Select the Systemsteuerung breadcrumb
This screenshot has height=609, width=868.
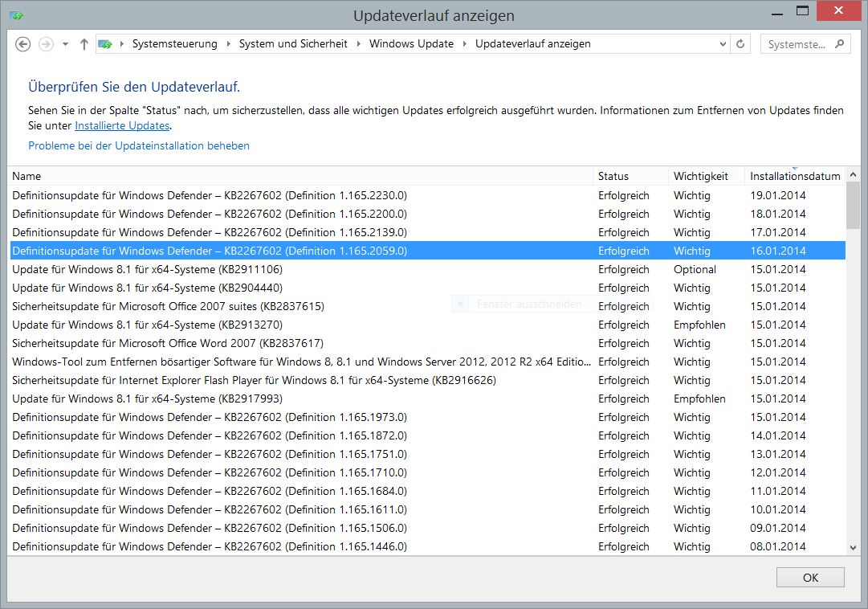coord(174,43)
